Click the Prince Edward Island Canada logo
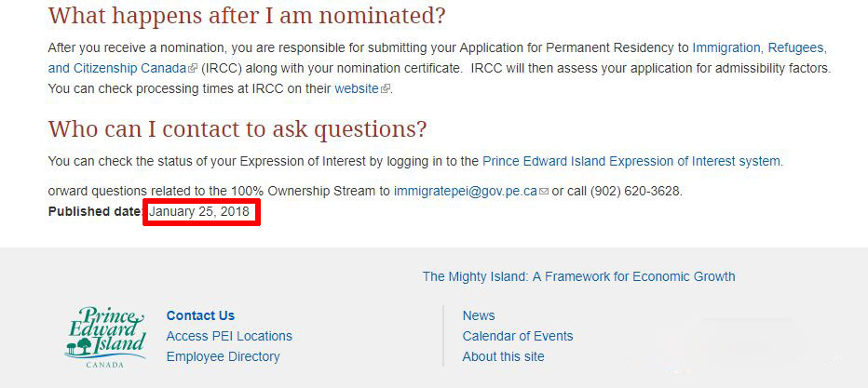The image size is (868, 388). pos(105,337)
